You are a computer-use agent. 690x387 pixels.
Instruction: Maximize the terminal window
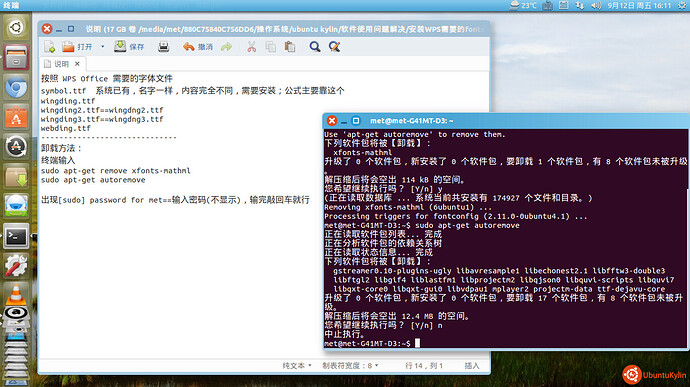pos(356,121)
